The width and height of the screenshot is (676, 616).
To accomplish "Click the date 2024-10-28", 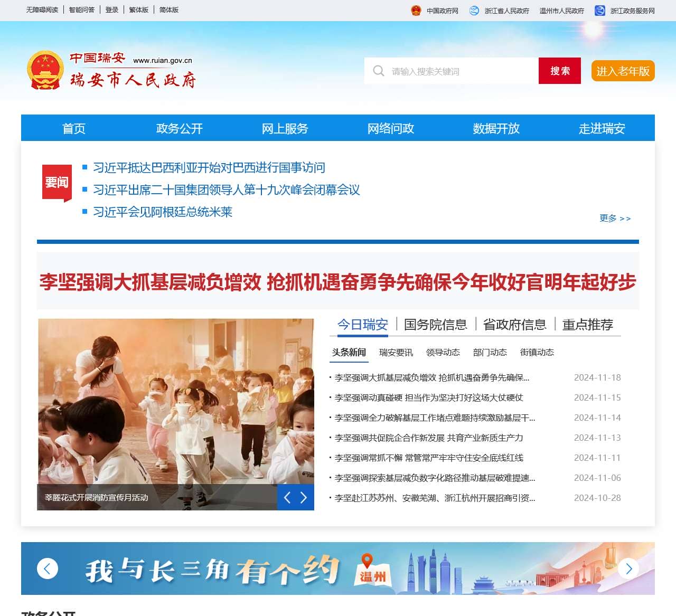I will (x=597, y=498).
